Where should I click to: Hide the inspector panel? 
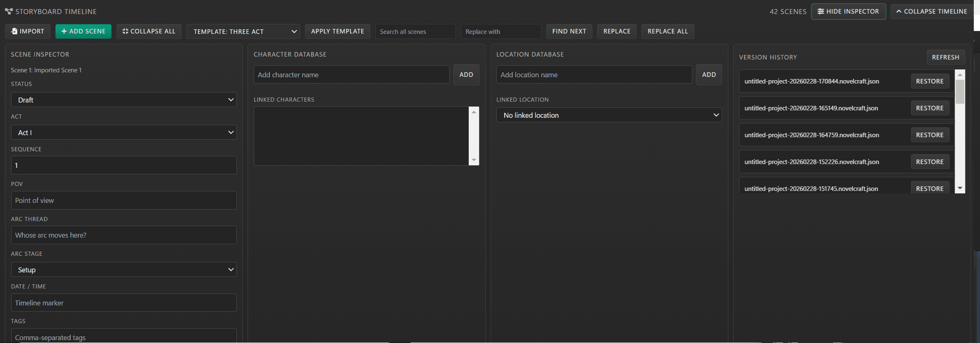click(849, 12)
